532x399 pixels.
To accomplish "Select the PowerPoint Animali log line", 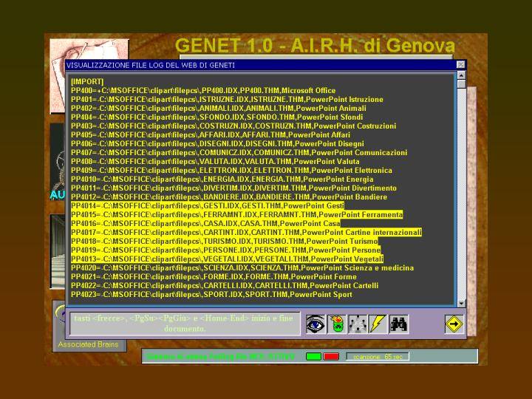I will [x=219, y=108].
